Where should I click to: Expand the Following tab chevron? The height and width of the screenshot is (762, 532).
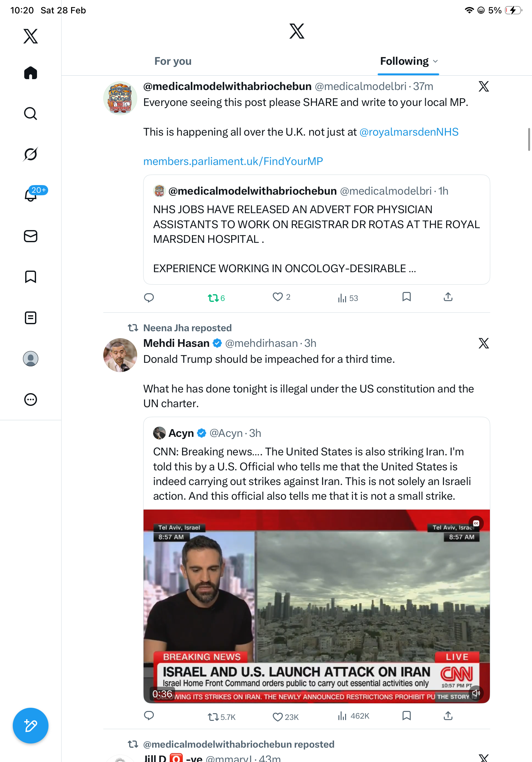click(x=435, y=61)
